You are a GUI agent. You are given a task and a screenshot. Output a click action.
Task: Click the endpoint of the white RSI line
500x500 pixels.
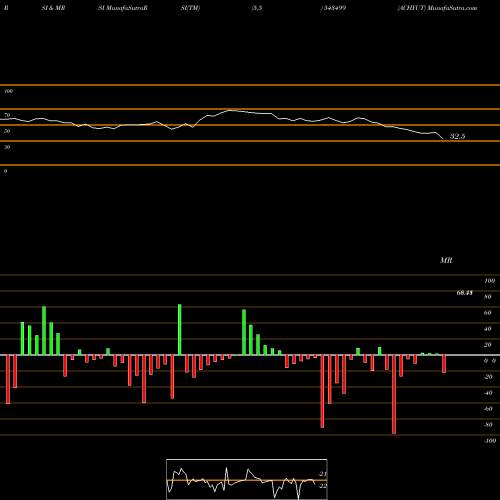click(443, 138)
